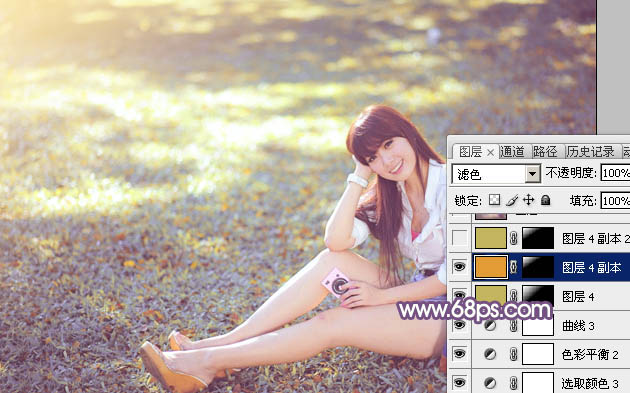630x393 pixels.
Task: Click link icon on 图层 4 副本 layer
Action: pos(513,267)
